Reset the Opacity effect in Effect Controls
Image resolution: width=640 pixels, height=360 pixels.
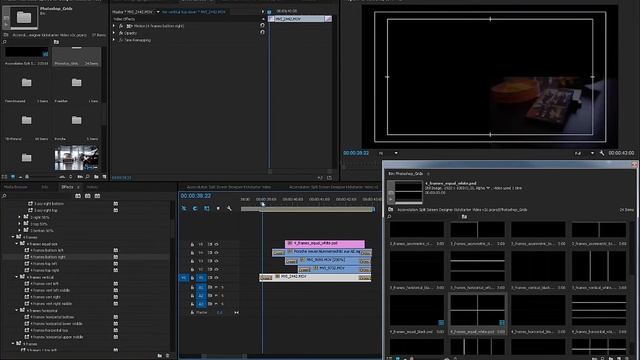pos(262,32)
